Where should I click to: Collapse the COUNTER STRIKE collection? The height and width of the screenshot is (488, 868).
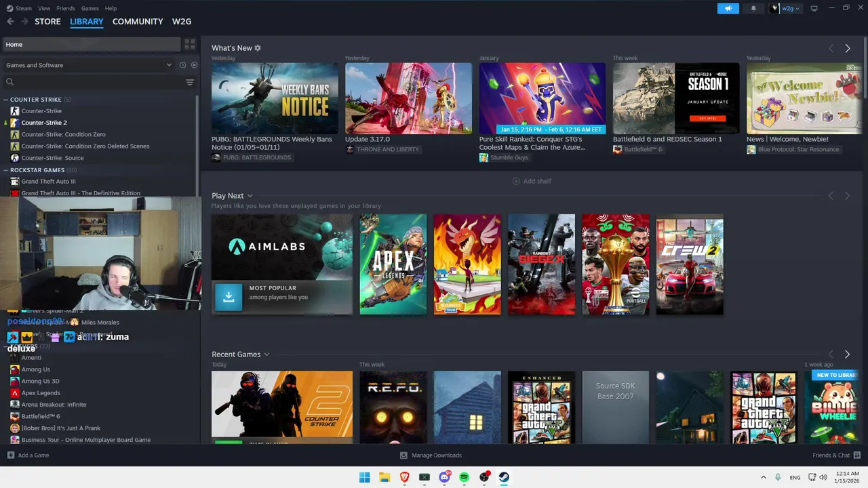5,100
